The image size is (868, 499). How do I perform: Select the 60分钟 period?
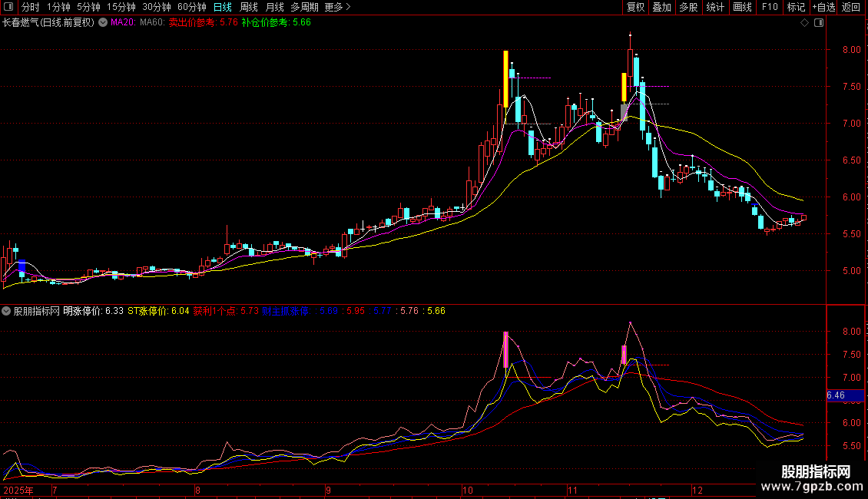click(x=191, y=7)
